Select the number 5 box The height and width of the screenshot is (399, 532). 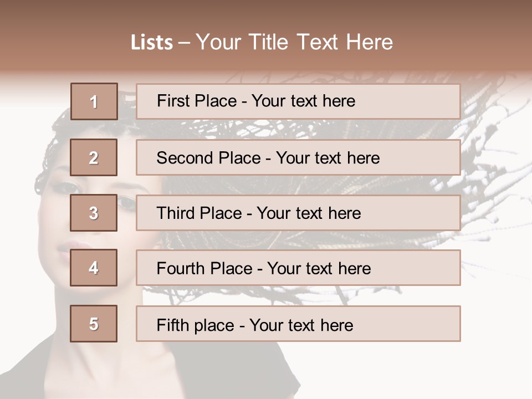(94, 324)
